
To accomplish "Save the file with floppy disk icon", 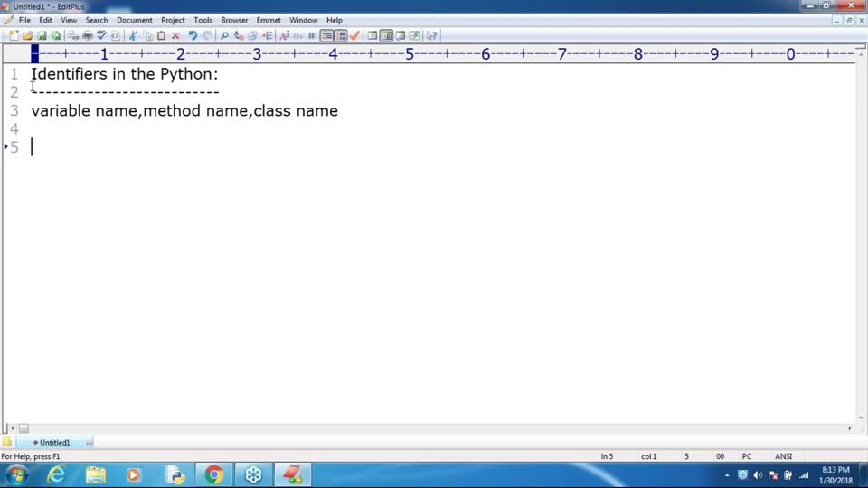I will point(42,36).
